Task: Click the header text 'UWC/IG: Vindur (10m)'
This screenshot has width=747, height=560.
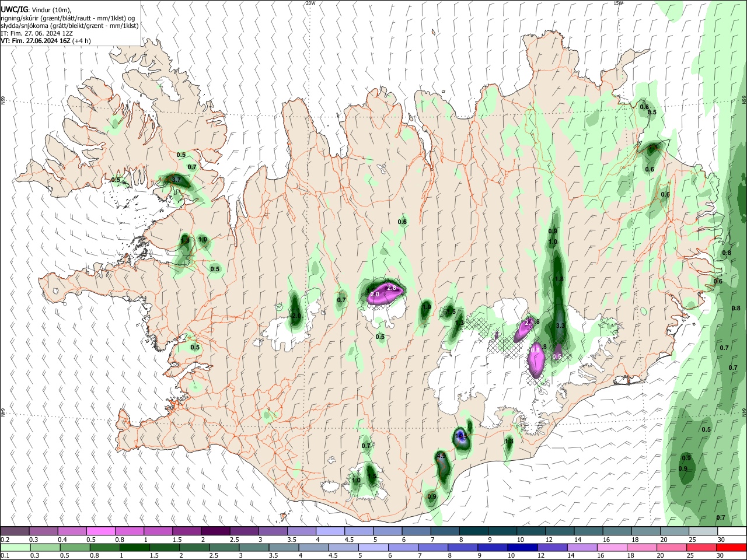Action: (x=36, y=9)
